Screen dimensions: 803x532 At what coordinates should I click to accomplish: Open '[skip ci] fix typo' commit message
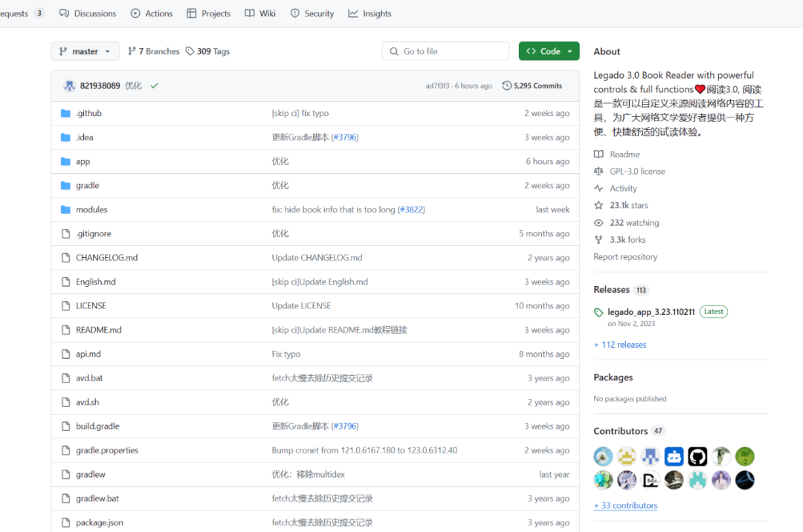[300, 113]
